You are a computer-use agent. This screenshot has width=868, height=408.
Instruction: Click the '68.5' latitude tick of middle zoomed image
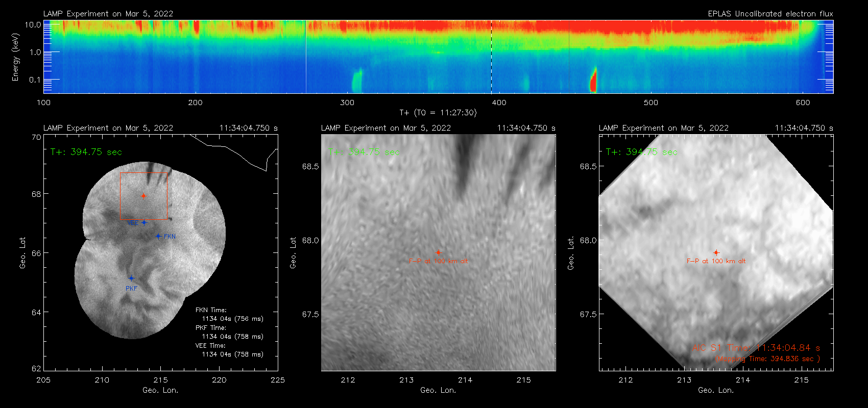tap(310, 167)
